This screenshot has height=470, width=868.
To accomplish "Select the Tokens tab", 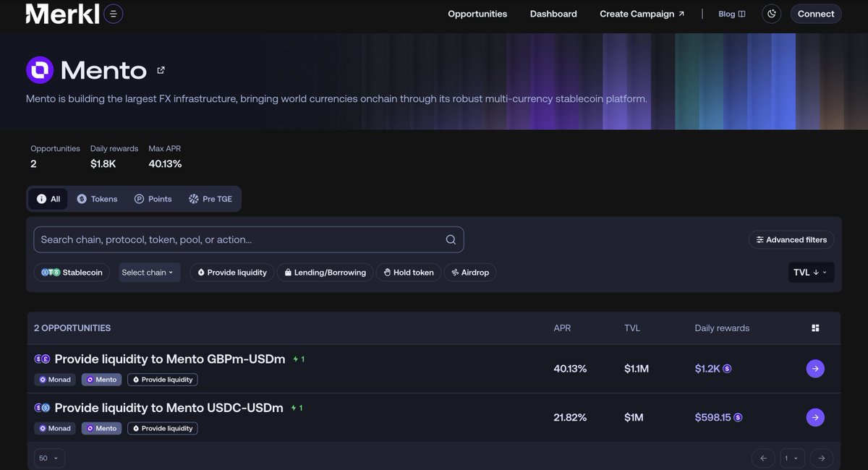I will (x=97, y=199).
